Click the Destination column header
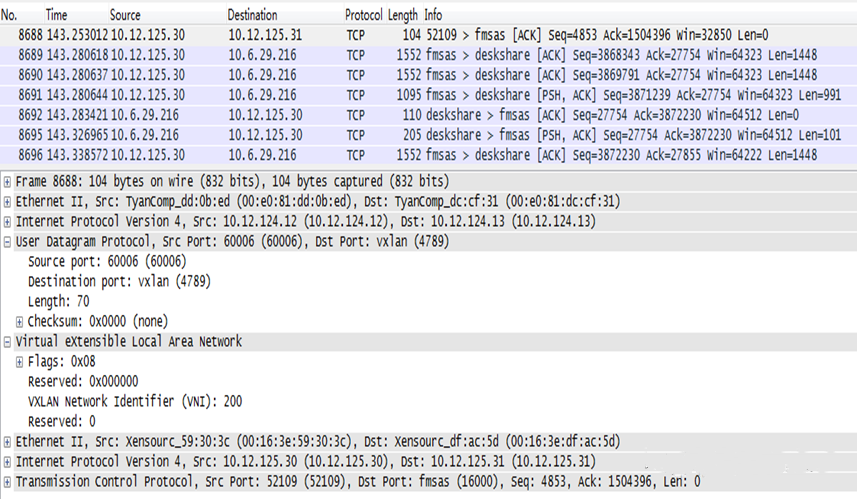 253,15
